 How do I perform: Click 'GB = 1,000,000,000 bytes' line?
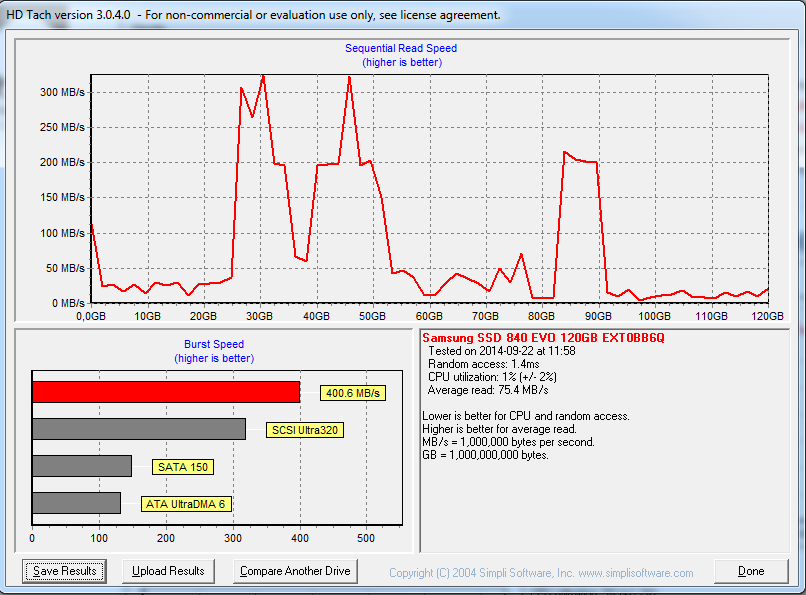[485, 455]
